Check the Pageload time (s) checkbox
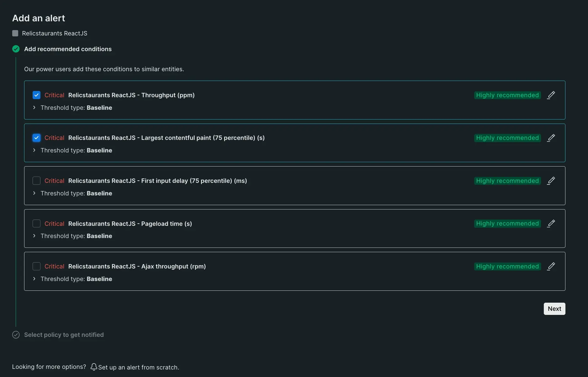The height and width of the screenshot is (377, 588). click(36, 223)
